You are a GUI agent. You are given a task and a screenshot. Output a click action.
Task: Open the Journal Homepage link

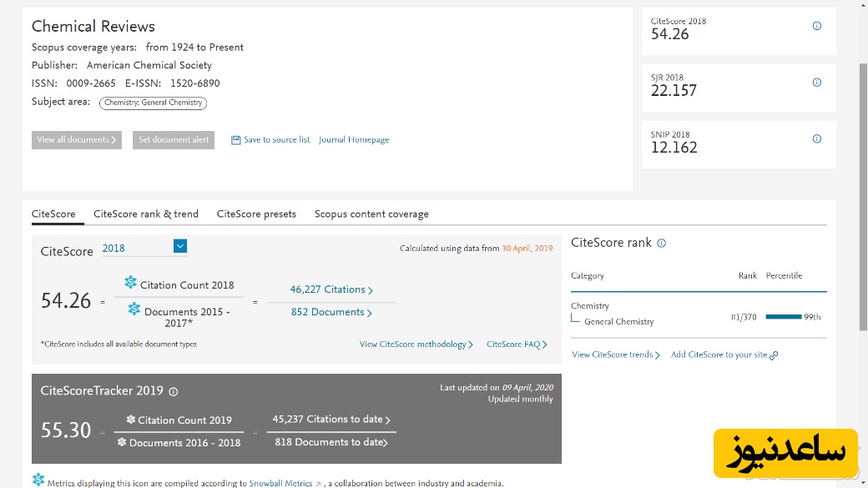tap(354, 140)
